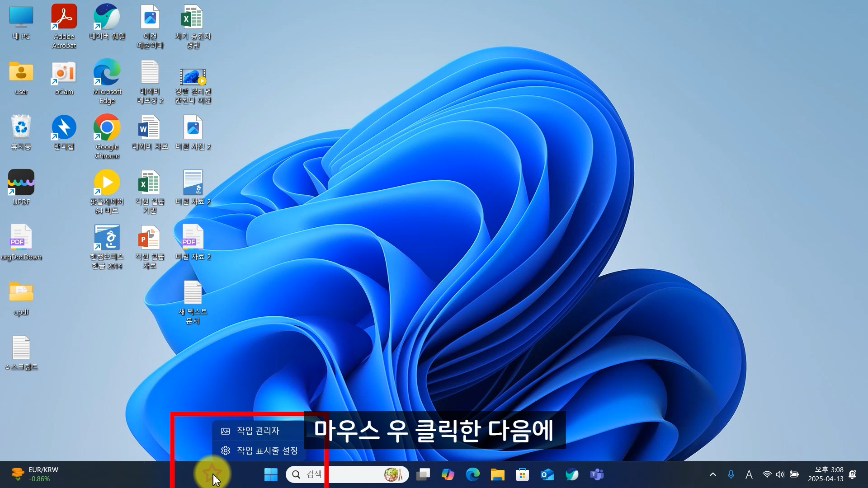
Task: Toggle the do-not-disturb notification bell
Action: click(x=853, y=474)
